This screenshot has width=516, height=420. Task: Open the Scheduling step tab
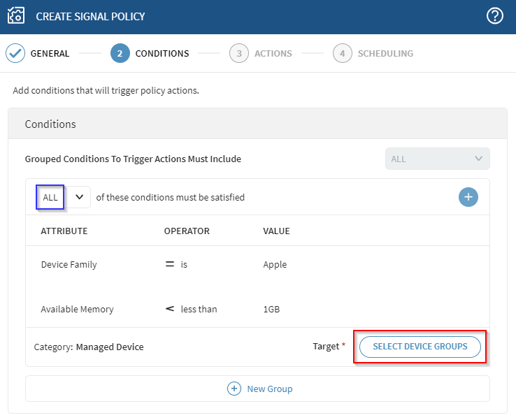pyautogui.click(x=385, y=53)
